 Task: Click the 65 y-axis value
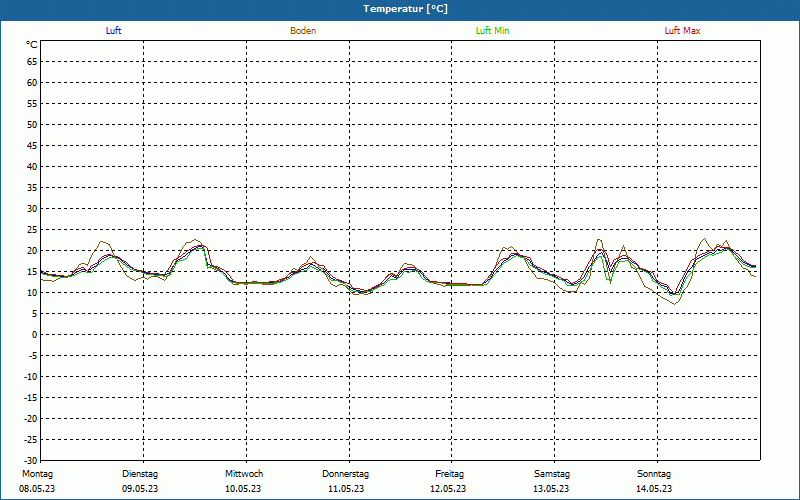(32, 62)
